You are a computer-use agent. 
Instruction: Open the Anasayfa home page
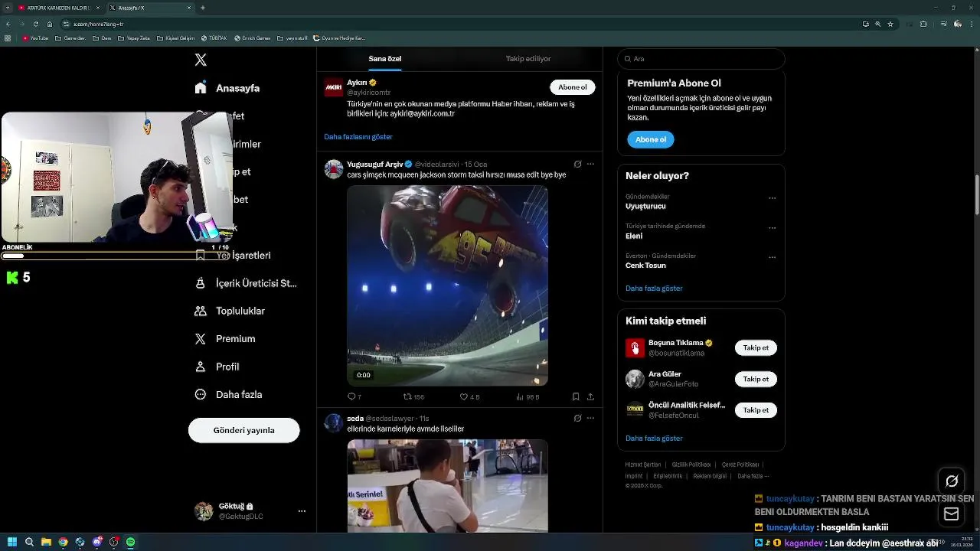[x=227, y=88]
